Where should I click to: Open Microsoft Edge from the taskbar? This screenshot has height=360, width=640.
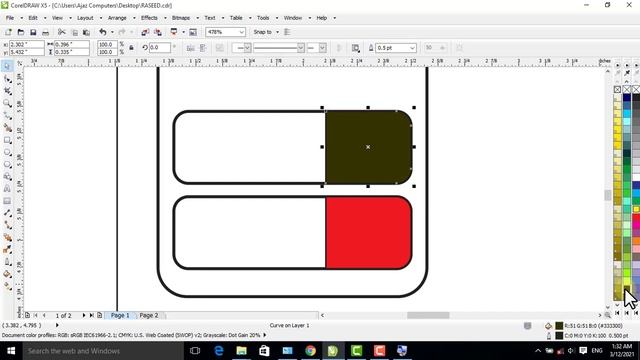[218, 351]
